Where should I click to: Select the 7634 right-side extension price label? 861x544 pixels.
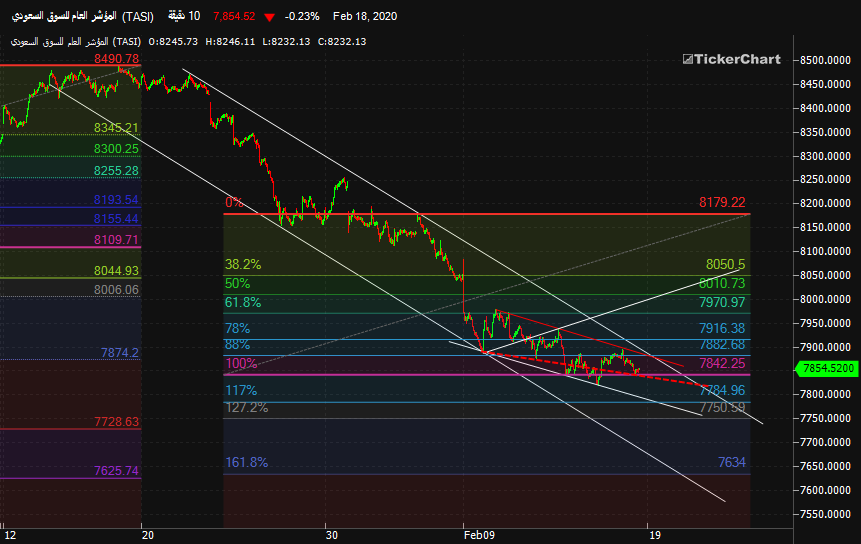pos(731,462)
